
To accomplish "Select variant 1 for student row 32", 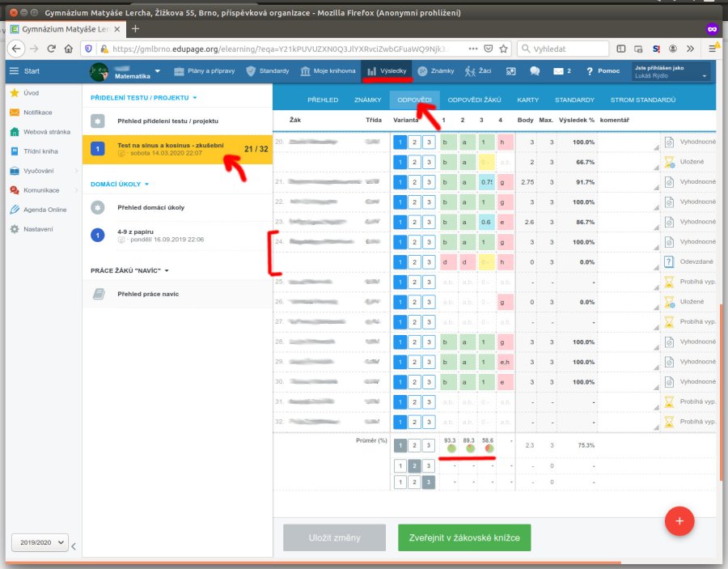I will pyautogui.click(x=400, y=421).
